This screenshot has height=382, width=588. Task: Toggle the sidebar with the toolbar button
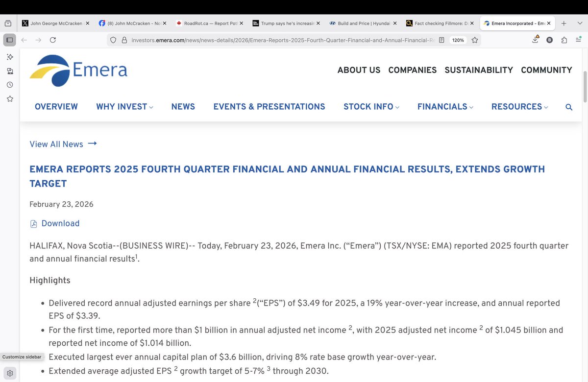coord(9,40)
